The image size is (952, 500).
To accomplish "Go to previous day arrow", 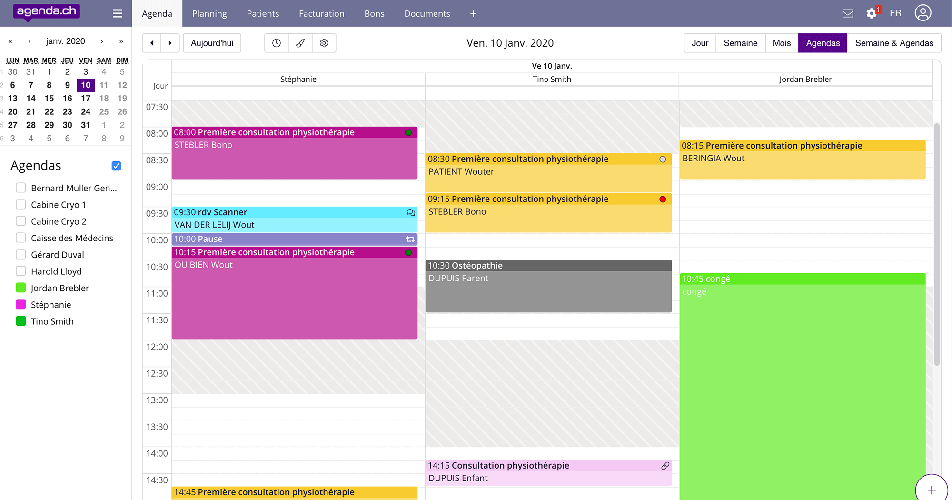I will click(152, 43).
